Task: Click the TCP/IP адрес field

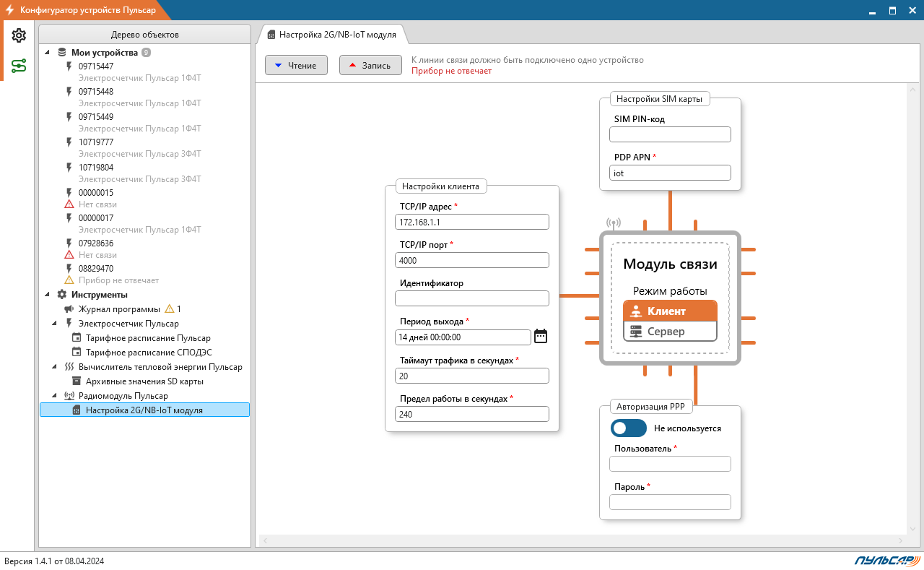Action: click(x=472, y=222)
